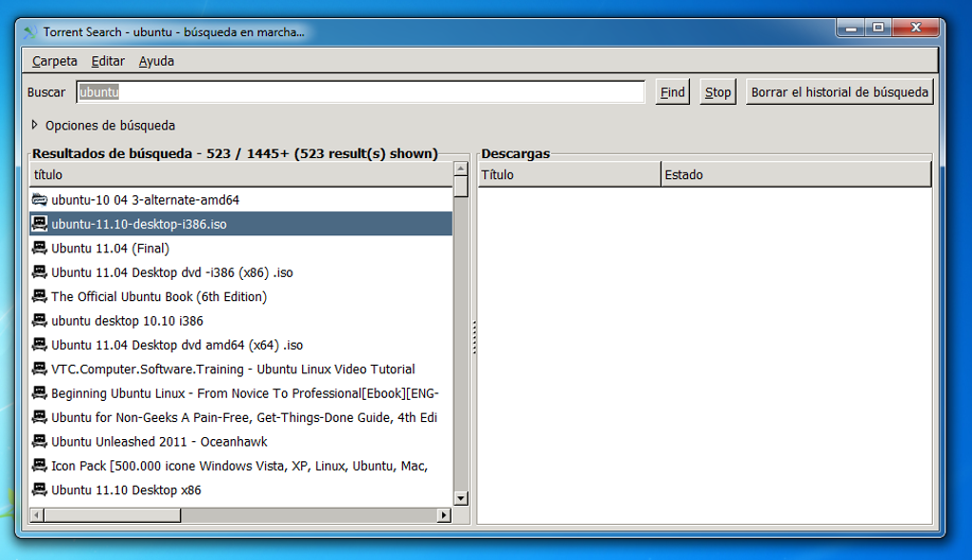Click results list scroll down arrow
Viewport: 972px width, 560px height.
pyautogui.click(x=460, y=498)
